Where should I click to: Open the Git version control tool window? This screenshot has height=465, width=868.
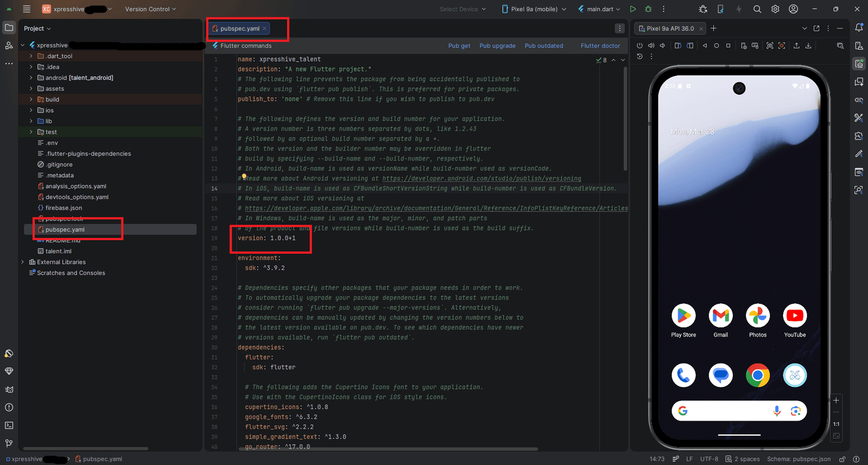(x=9, y=443)
